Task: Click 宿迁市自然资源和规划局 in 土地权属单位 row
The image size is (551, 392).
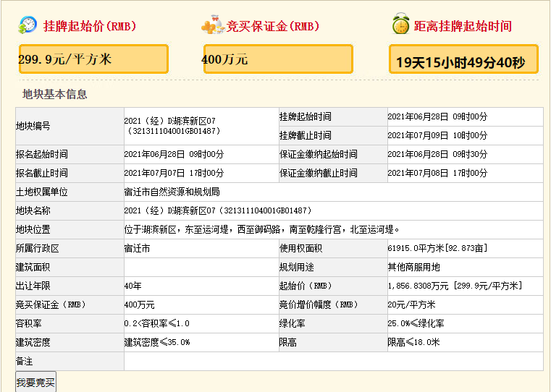Action: pyautogui.click(x=172, y=192)
